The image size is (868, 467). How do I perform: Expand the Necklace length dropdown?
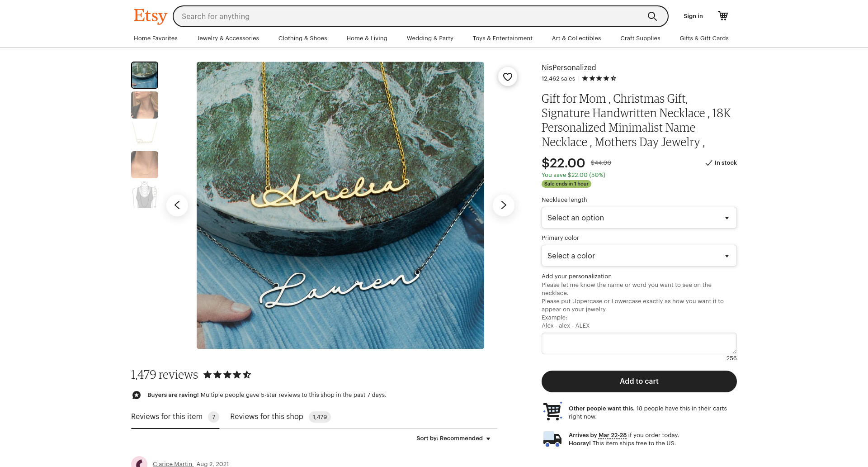click(639, 218)
